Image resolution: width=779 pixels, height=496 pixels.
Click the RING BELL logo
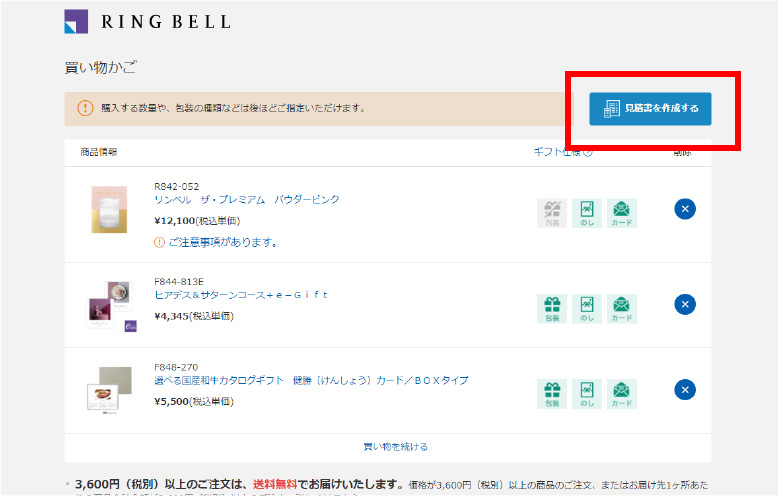tap(148, 22)
